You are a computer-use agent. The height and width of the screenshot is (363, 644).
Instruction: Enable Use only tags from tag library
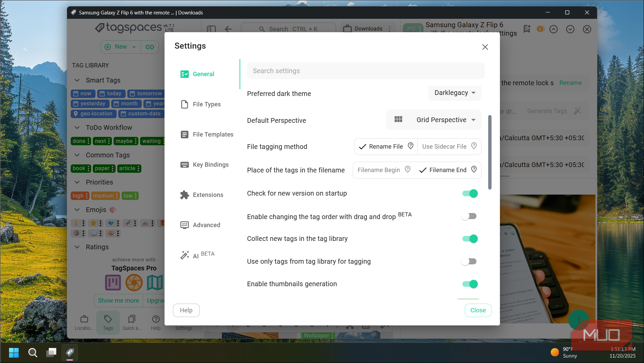468,261
